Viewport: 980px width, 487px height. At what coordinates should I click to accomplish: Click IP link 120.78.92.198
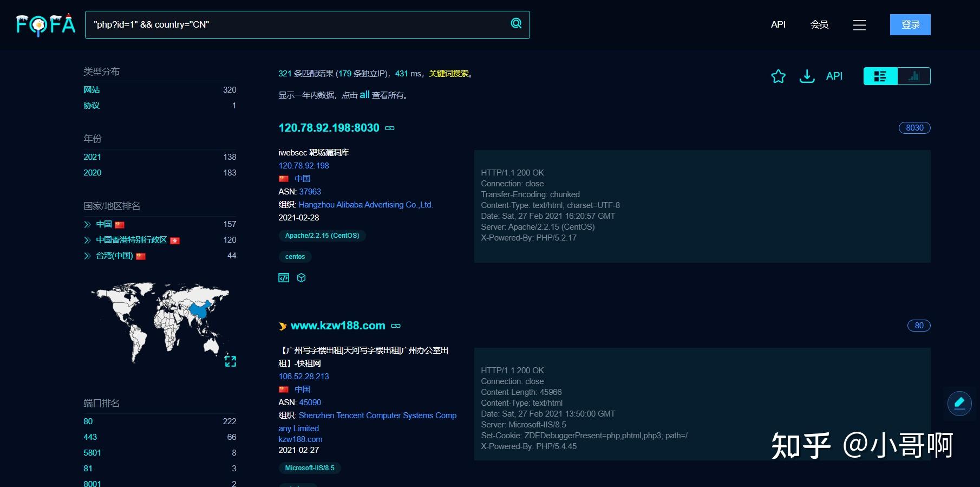(x=304, y=166)
